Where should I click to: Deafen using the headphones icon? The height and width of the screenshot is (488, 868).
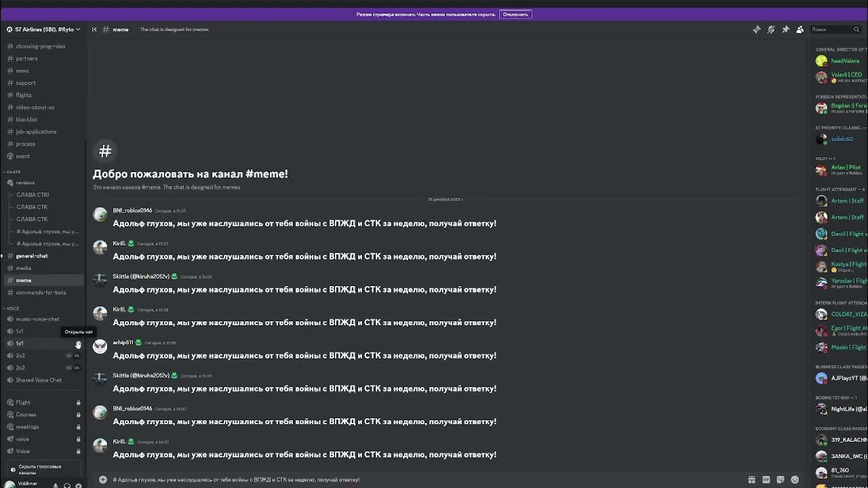[66, 485]
